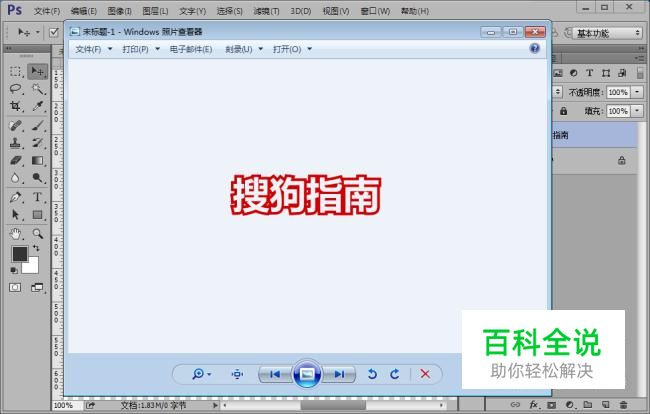Reset default foreground and background colors

[14, 271]
